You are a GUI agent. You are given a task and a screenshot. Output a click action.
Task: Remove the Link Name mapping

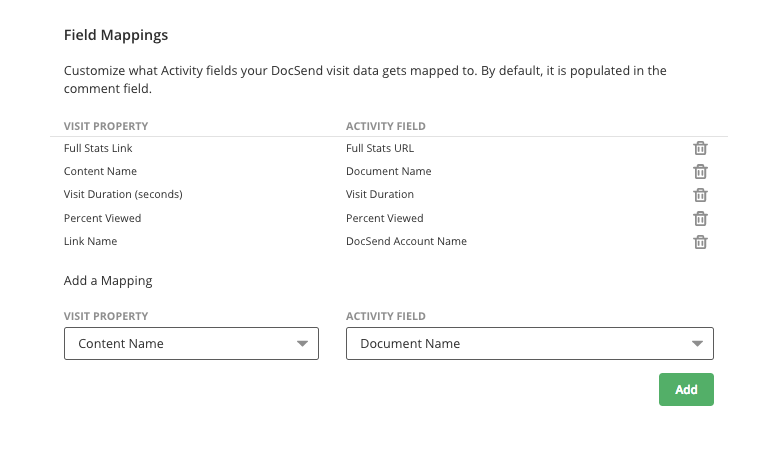[x=700, y=242]
